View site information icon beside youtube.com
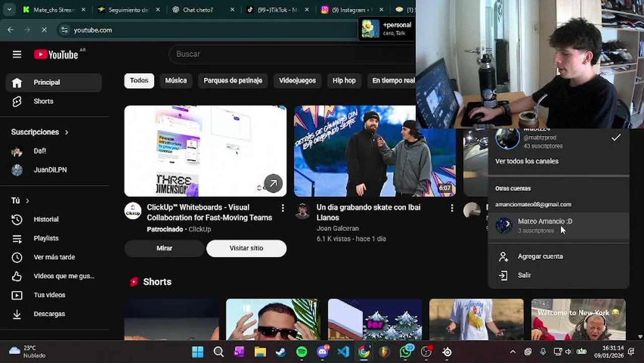The width and height of the screenshot is (644, 363). [x=64, y=30]
